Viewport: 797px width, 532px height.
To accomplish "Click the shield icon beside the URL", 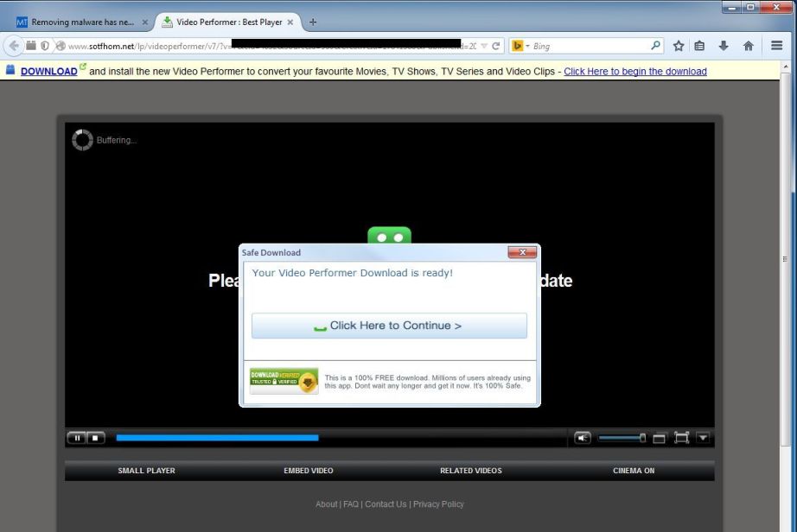I will pyautogui.click(x=45, y=46).
